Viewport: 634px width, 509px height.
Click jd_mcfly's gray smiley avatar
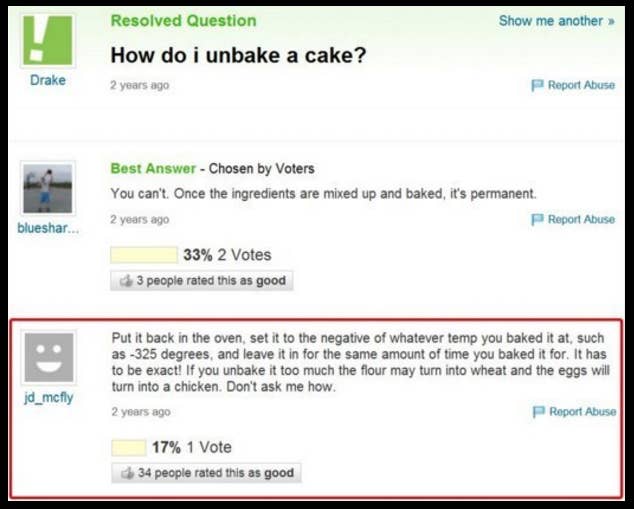click(x=48, y=358)
